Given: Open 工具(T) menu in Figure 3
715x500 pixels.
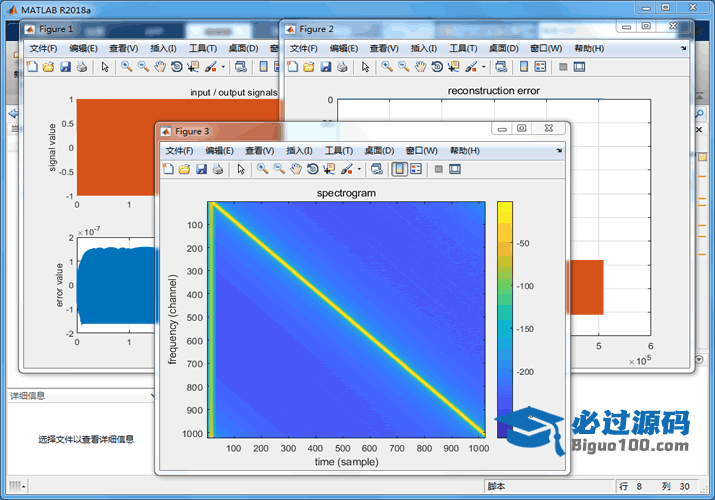Looking at the screenshot, I should coord(339,150).
